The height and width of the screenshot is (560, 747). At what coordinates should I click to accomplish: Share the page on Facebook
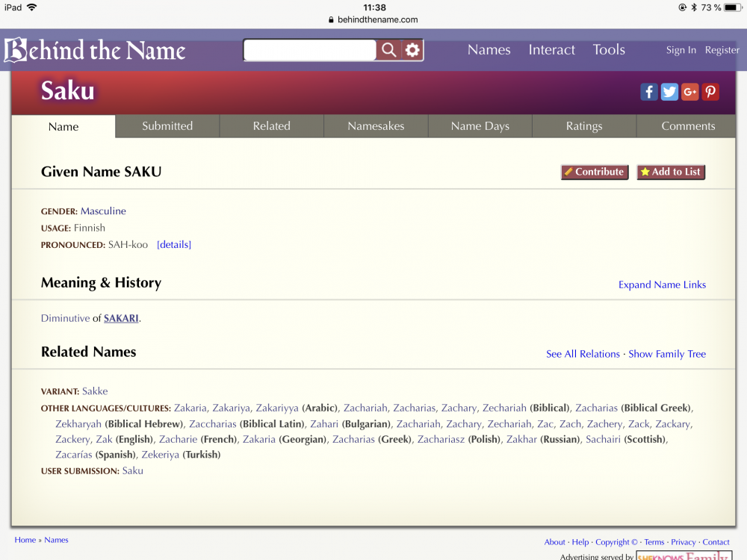pyautogui.click(x=648, y=91)
